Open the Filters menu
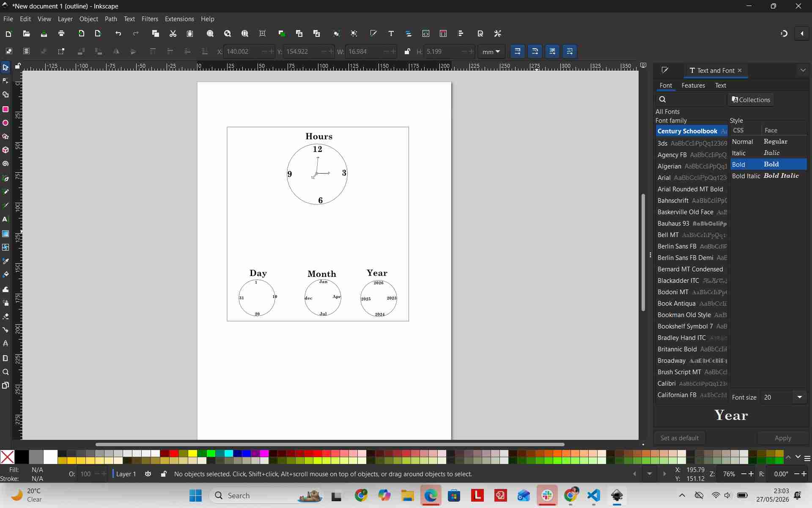 (150, 19)
